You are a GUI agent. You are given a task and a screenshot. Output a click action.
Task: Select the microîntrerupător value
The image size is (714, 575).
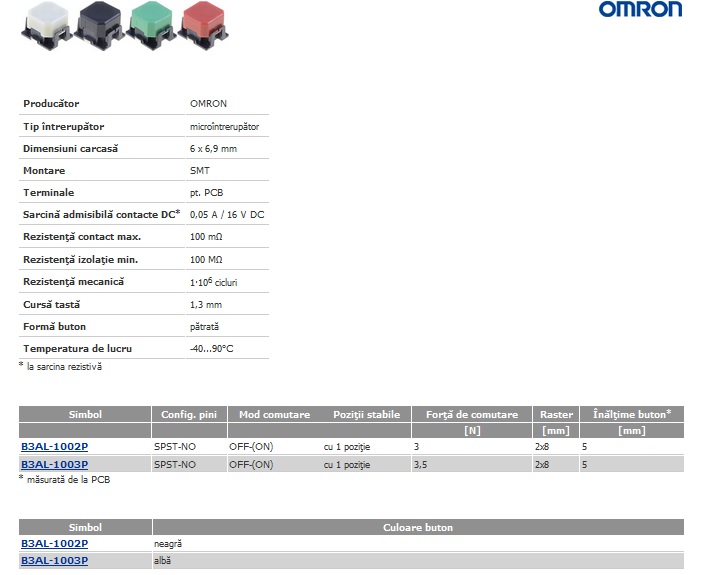pyautogui.click(x=224, y=127)
